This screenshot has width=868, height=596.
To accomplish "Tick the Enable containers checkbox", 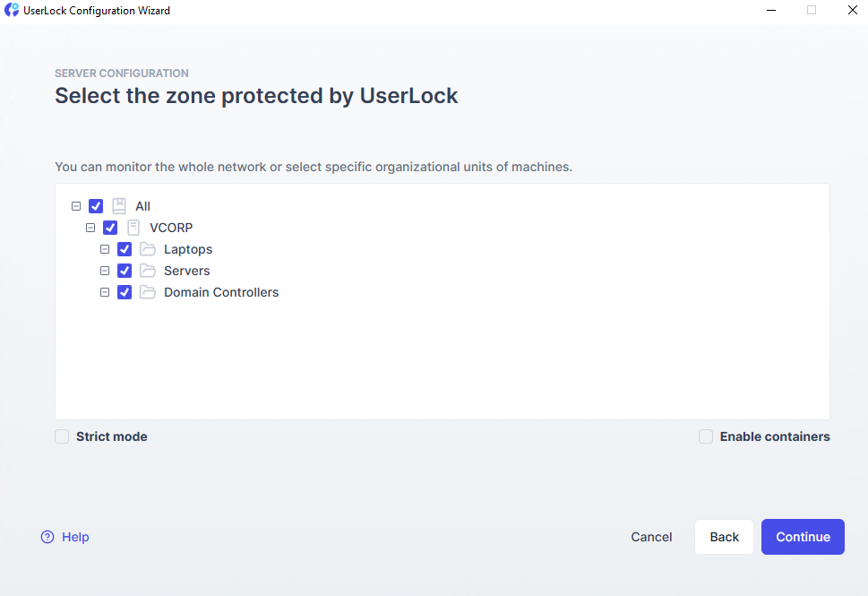I will (706, 436).
